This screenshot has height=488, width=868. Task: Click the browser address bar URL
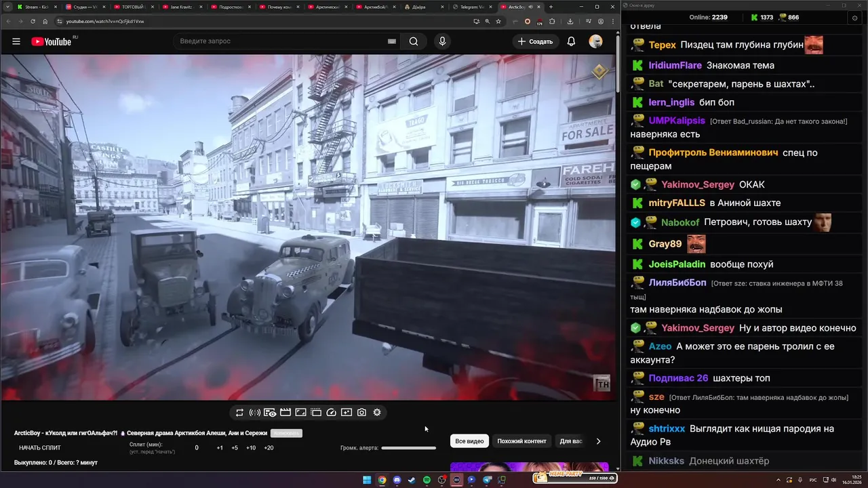105,21
